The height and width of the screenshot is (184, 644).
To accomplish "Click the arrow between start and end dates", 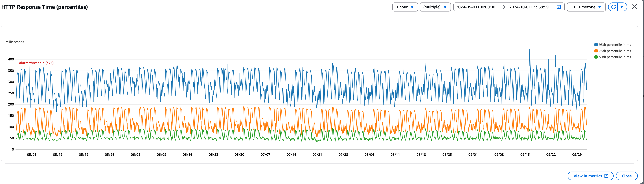I will [504, 7].
